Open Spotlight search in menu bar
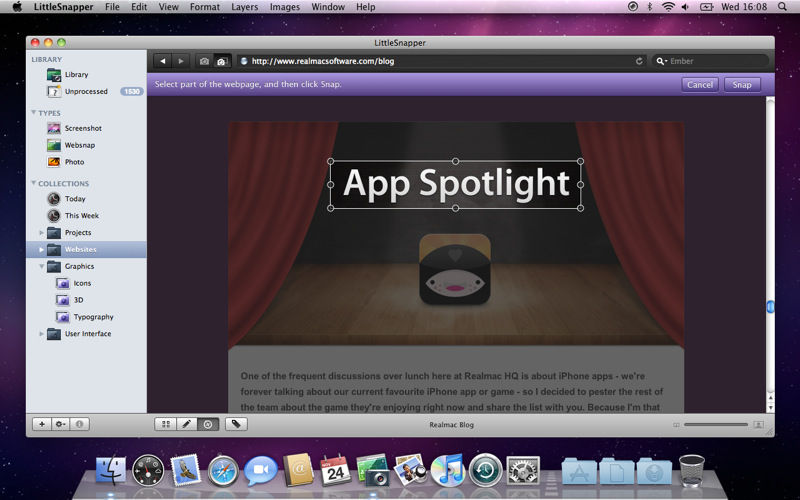The image size is (800, 500). click(782, 7)
